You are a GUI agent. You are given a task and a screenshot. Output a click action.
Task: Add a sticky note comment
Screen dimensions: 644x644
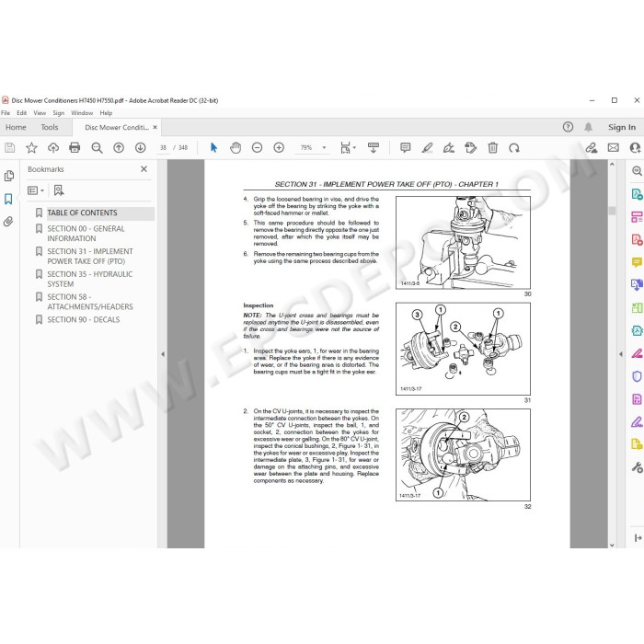(x=406, y=148)
